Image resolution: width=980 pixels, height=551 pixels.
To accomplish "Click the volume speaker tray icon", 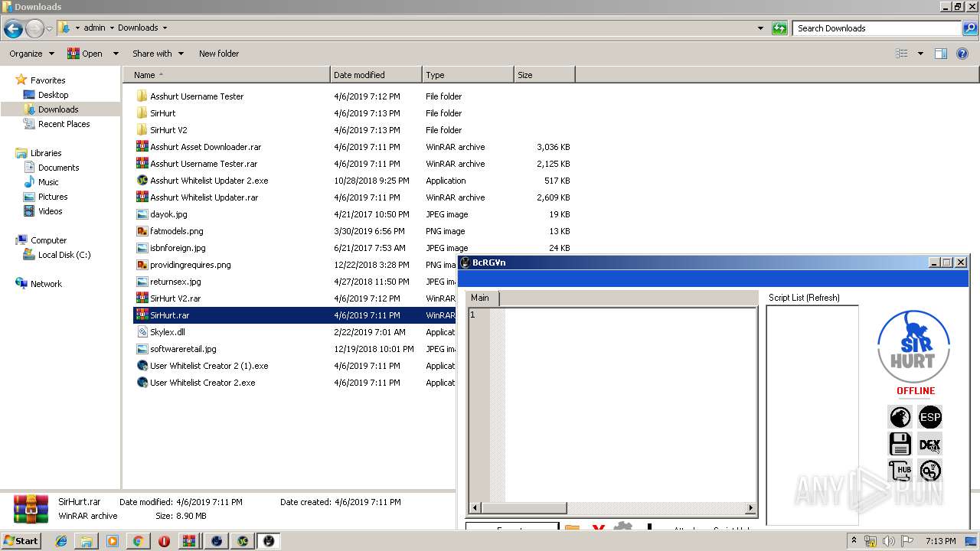I will pos(890,541).
